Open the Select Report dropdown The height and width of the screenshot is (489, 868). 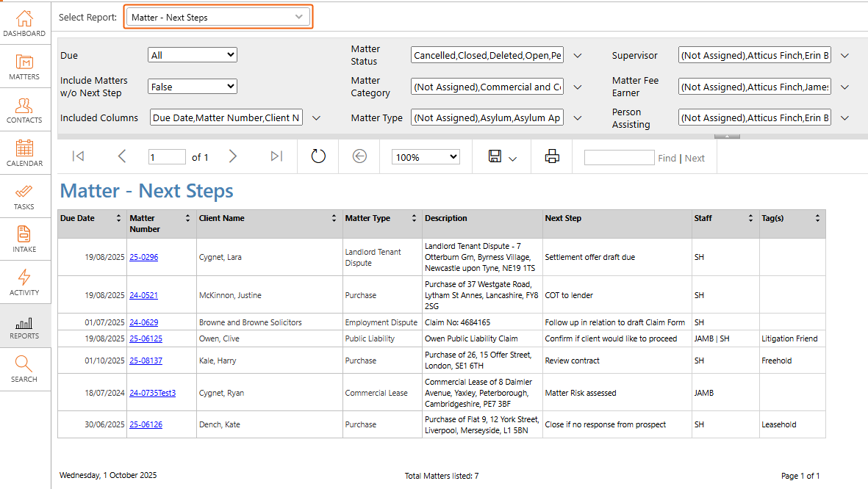[x=218, y=17]
